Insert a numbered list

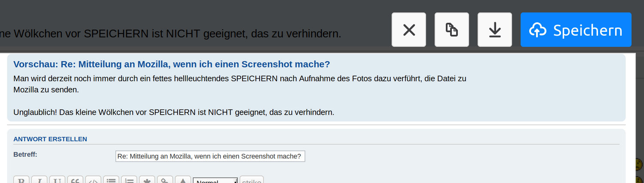point(129,180)
